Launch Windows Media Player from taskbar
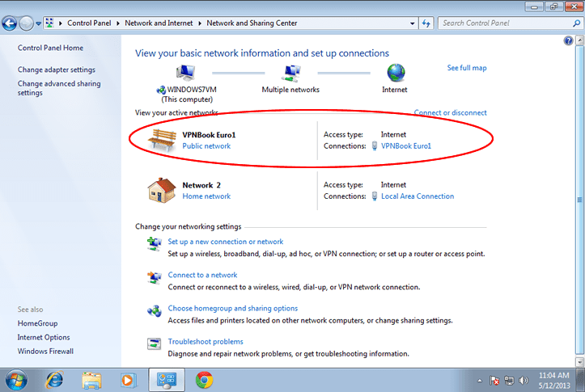Viewport: 585px width, 392px height. (x=129, y=381)
